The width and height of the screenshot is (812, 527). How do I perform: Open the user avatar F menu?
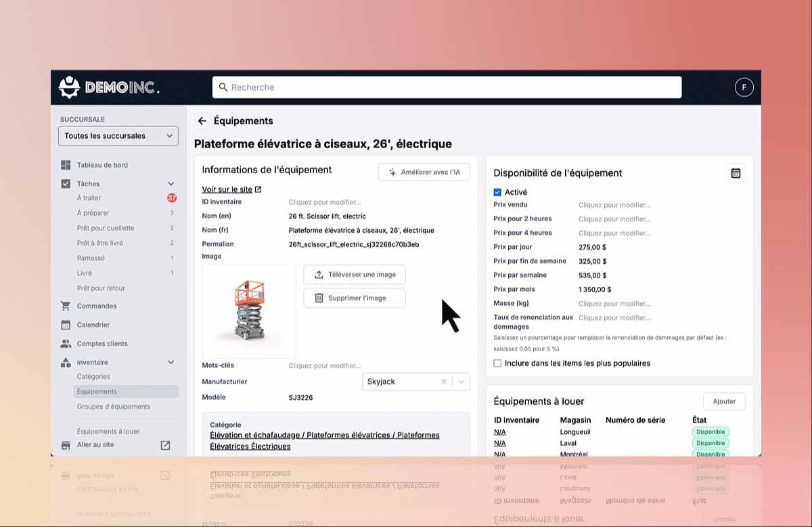point(744,87)
